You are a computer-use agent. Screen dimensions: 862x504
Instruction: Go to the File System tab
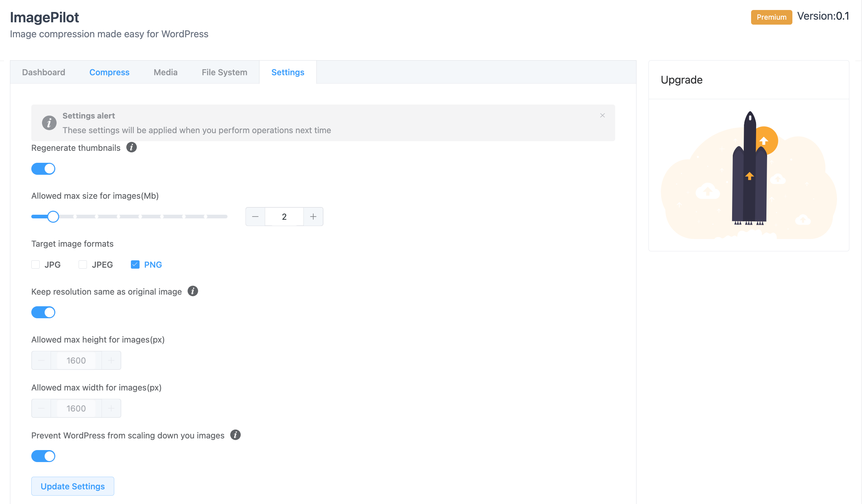(224, 72)
